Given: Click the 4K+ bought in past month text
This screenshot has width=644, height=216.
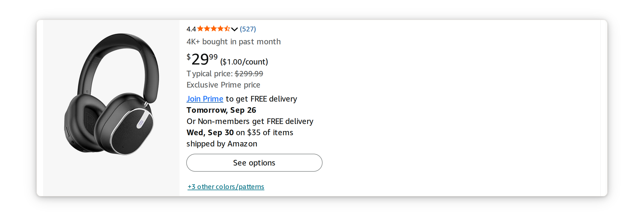Looking at the screenshot, I should coord(233,42).
